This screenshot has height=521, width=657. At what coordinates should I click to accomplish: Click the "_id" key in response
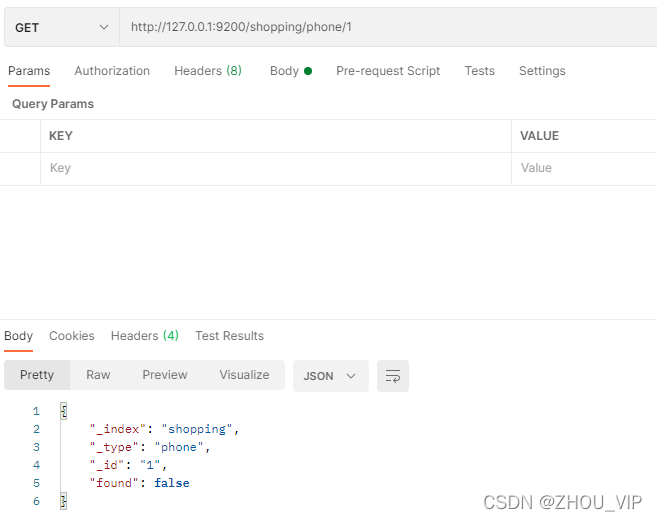coord(107,465)
